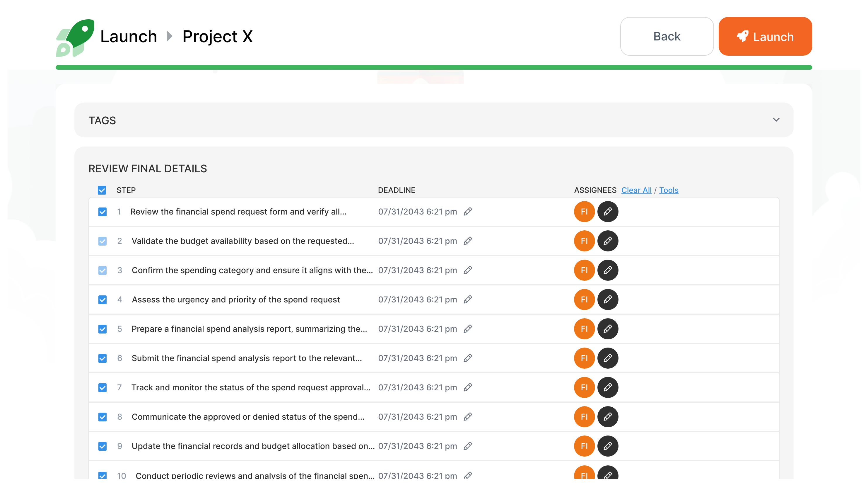Edit deadline pencil for step 1

[468, 212]
